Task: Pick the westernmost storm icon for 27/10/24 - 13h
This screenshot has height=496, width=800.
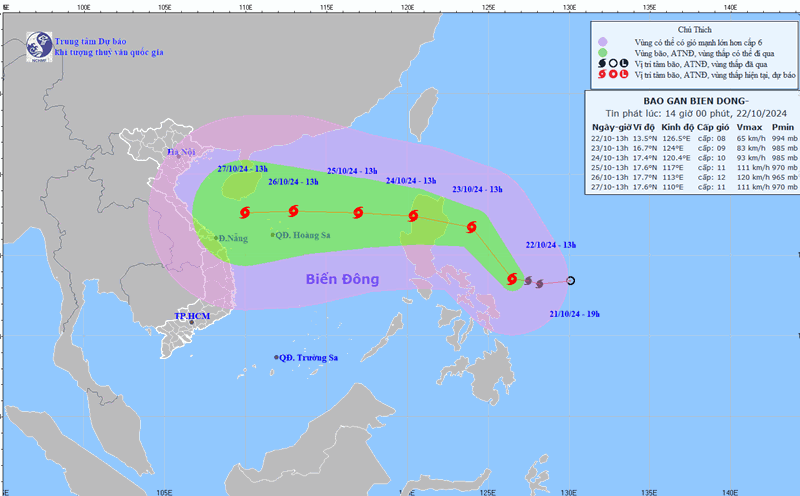Action: click(x=245, y=212)
